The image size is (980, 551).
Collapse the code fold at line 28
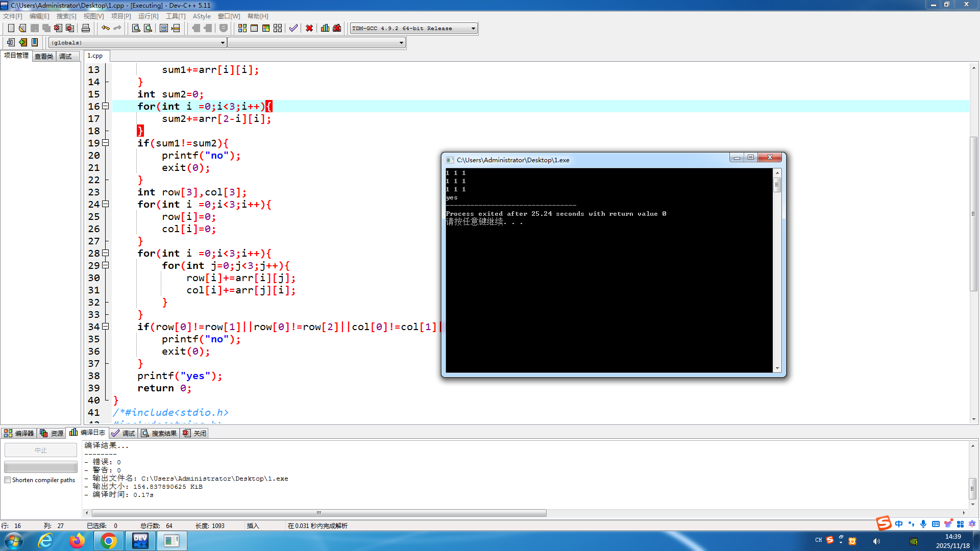pyautogui.click(x=106, y=253)
